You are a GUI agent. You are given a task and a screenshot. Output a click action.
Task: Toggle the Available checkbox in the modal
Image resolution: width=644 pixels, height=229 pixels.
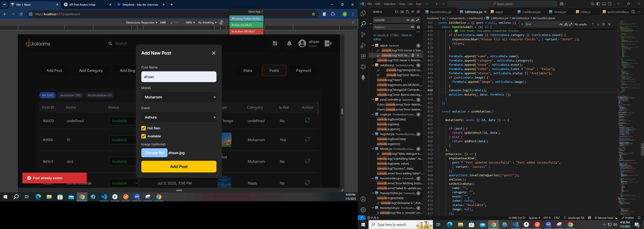[x=144, y=136]
